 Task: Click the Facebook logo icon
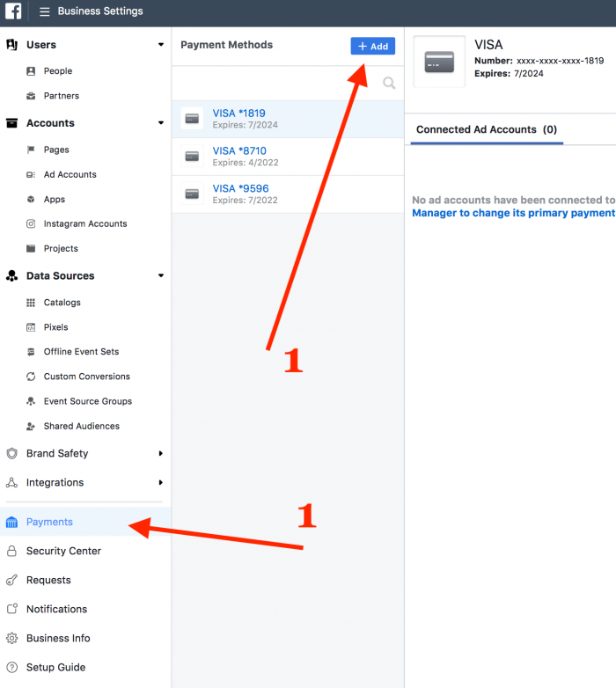click(13, 12)
